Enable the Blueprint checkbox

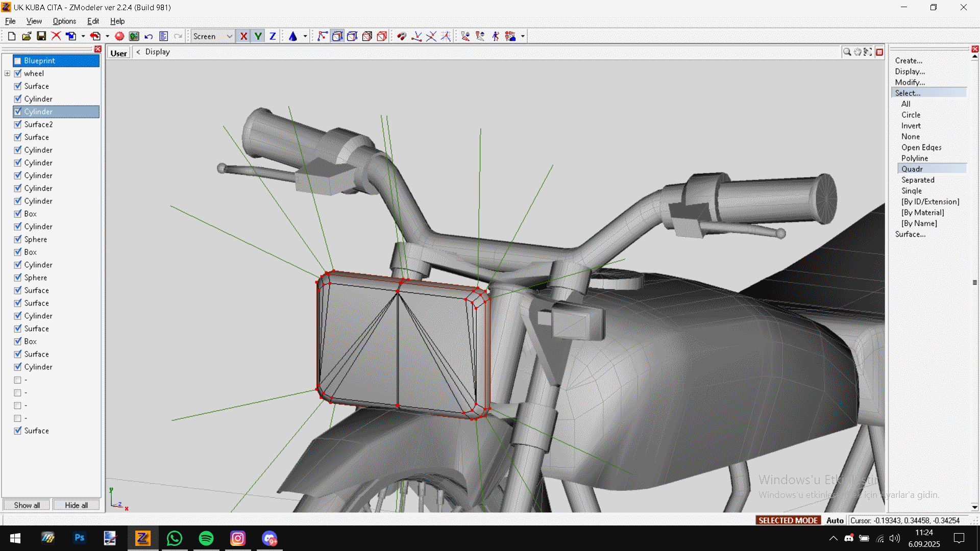pyautogui.click(x=18, y=61)
